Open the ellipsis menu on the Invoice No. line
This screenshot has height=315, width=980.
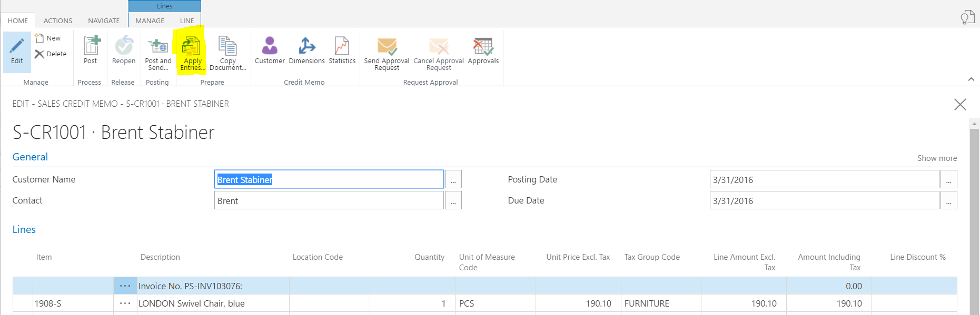[x=125, y=286]
